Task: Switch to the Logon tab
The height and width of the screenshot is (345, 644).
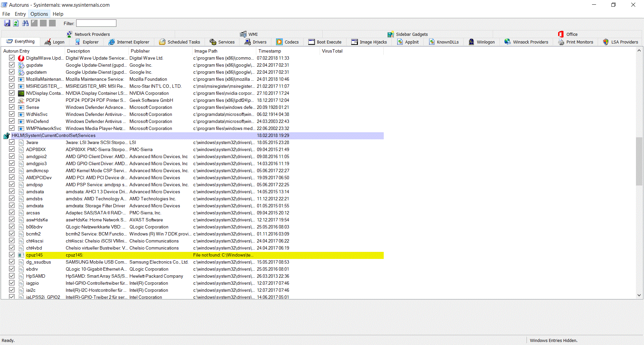Action: [x=54, y=42]
